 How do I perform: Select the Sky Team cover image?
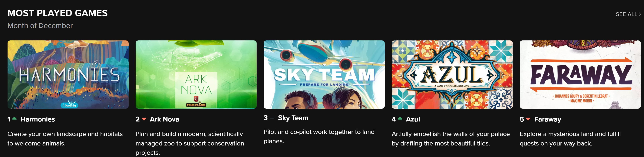pyautogui.click(x=324, y=74)
